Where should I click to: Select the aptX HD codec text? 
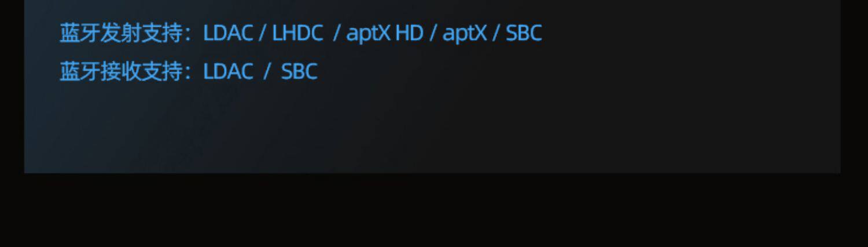[385, 34]
